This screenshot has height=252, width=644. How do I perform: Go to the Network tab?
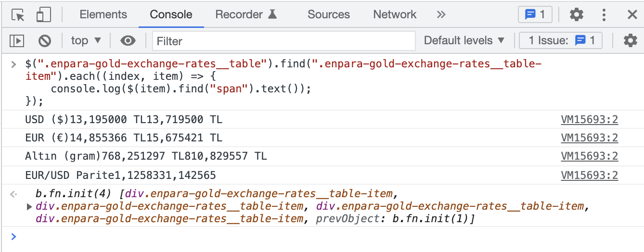pyautogui.click(x=395, y=14)
